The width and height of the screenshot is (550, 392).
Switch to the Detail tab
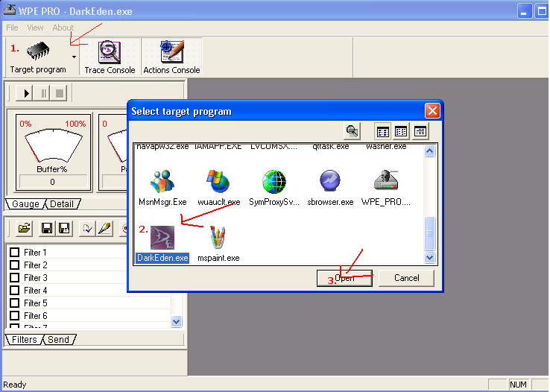tap(62, 204)
